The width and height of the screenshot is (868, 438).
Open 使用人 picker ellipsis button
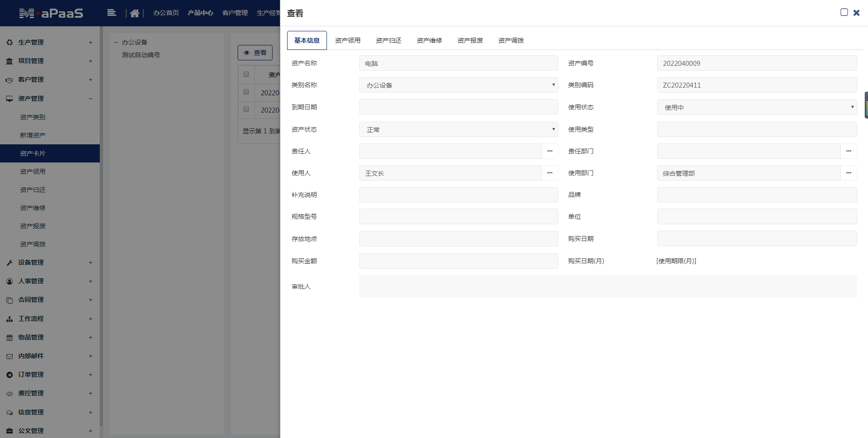point(550,173)
